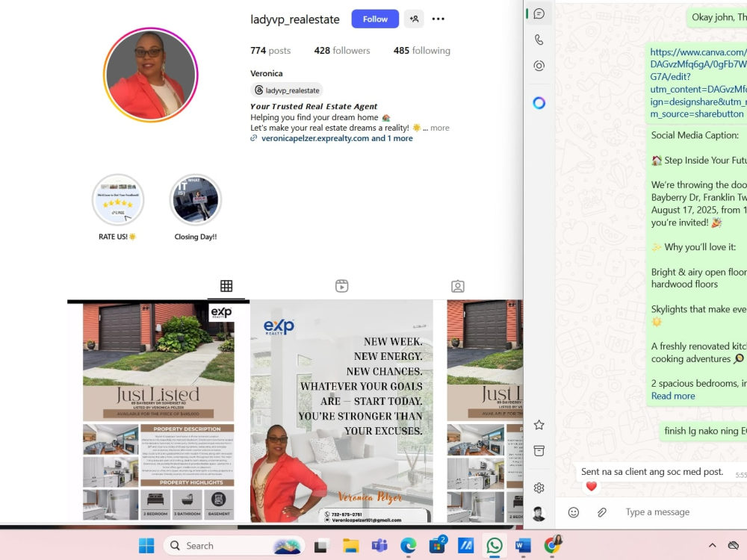View the 774 posts count
747x560 pixels.
(270, 51)
